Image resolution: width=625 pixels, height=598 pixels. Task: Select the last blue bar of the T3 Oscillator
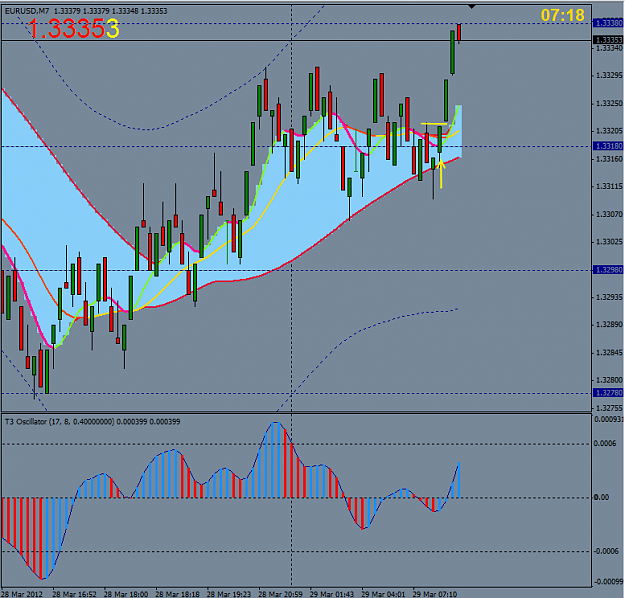[459, 480]
